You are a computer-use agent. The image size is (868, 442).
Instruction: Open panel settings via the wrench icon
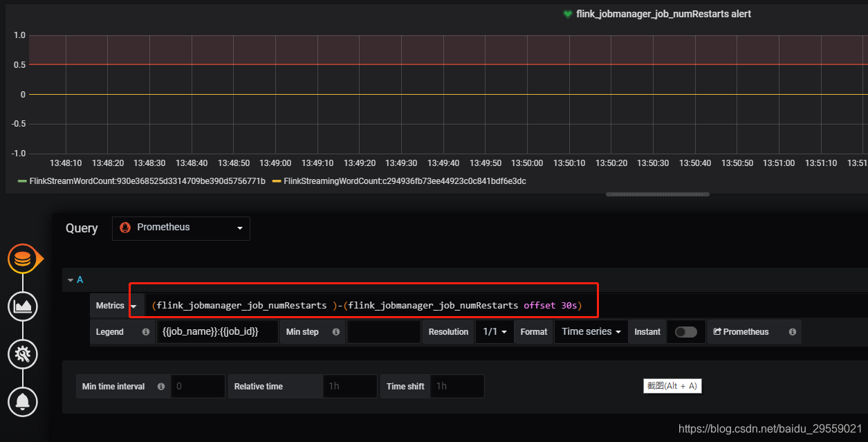point(23,354)
